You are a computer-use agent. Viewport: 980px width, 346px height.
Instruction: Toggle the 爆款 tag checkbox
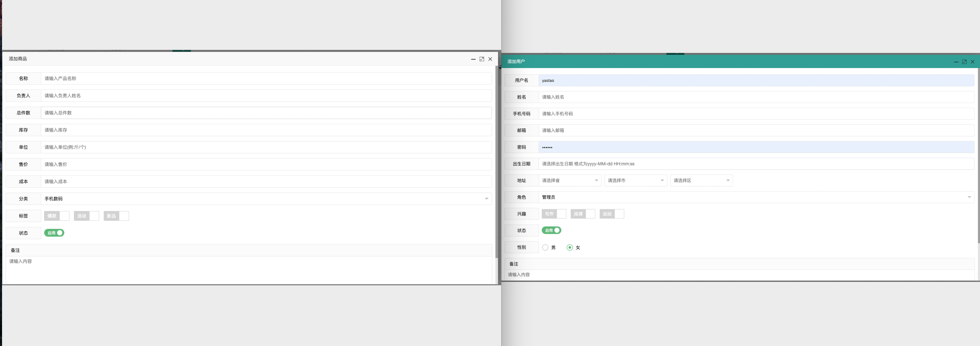coord(57,216)
